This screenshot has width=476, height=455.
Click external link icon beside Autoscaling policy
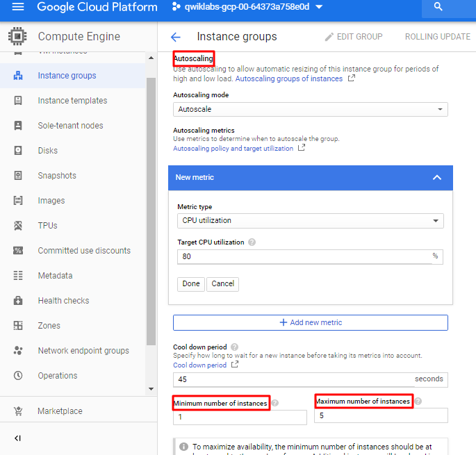click(x=302, y=148)
